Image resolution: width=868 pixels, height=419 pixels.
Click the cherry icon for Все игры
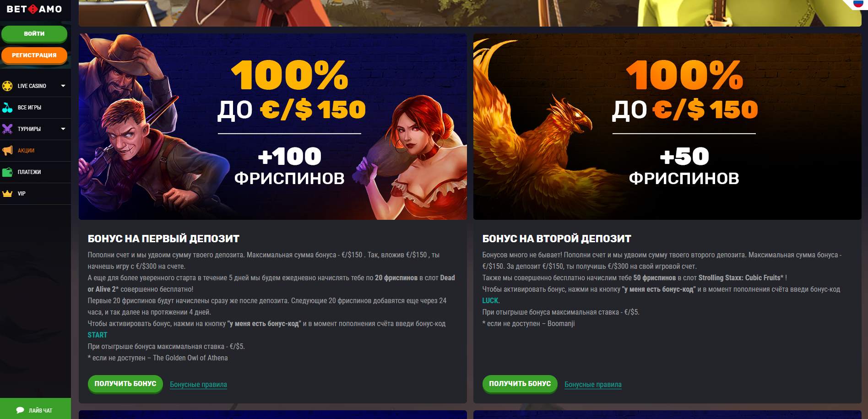7,107
